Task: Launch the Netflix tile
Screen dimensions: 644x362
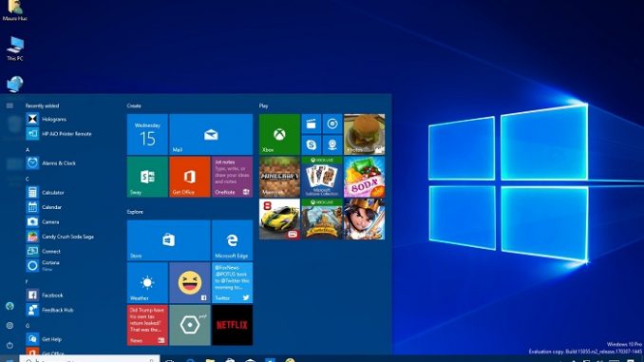Action: (232, 325)
